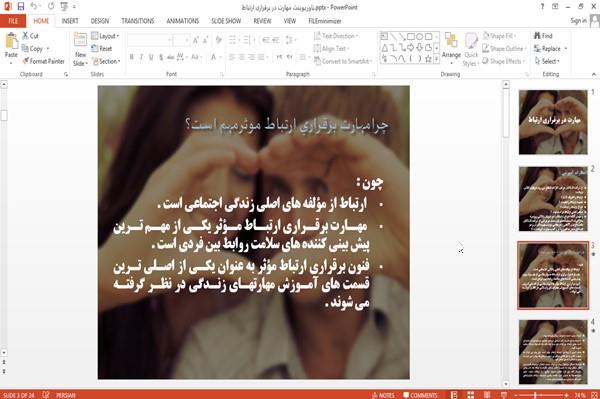This screenshot has width=600, height=399.
Task: Switch to Slide Sorter view icon
Action: (471, 395)
